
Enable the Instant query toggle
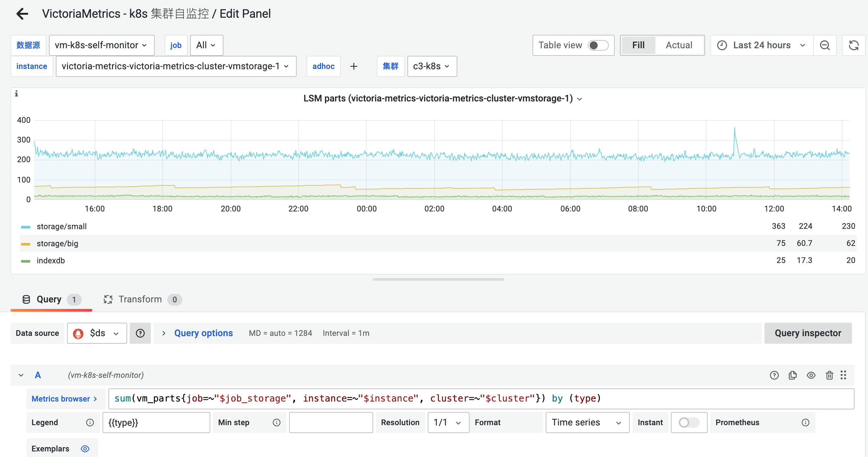(688, 422)
